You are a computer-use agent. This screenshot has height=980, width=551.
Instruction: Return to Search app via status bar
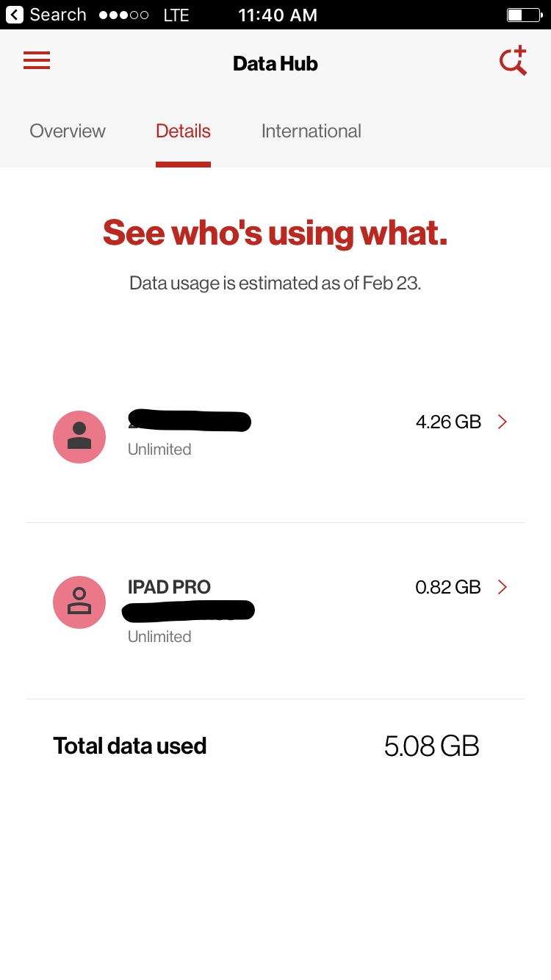[46, 15]
